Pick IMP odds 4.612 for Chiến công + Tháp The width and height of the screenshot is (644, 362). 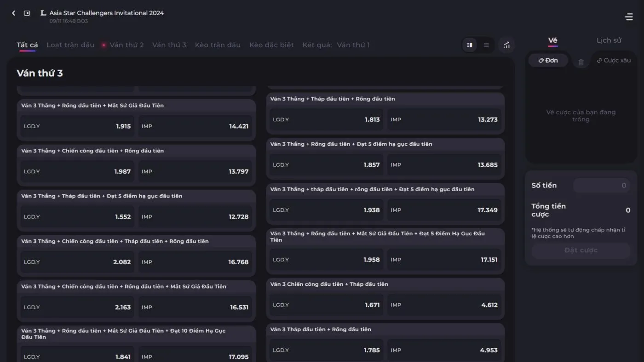coord(444,305)
